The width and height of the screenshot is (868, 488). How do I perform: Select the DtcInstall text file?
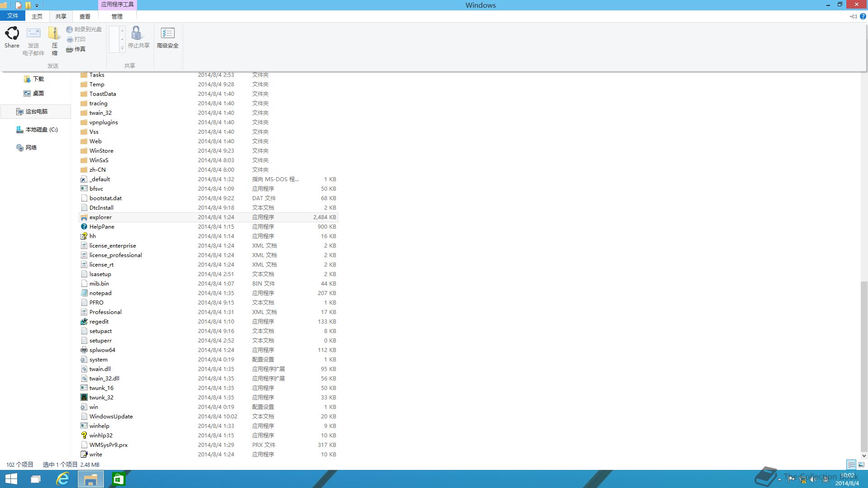(x=208, y=208)
